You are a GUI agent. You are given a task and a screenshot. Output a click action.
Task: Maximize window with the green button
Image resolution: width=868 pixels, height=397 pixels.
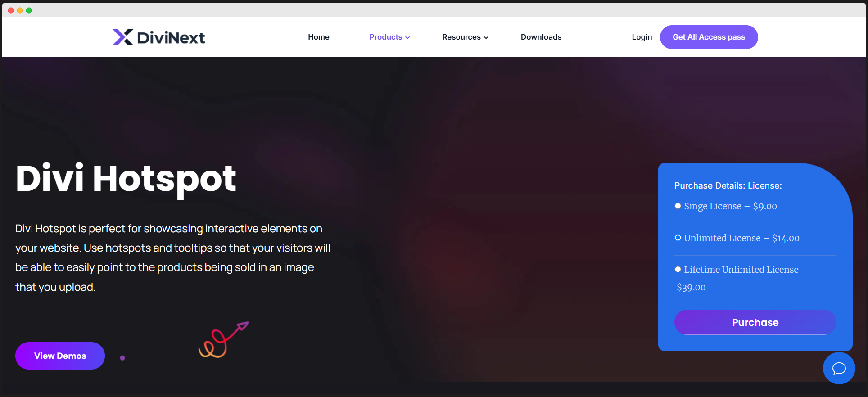point(29,10)
